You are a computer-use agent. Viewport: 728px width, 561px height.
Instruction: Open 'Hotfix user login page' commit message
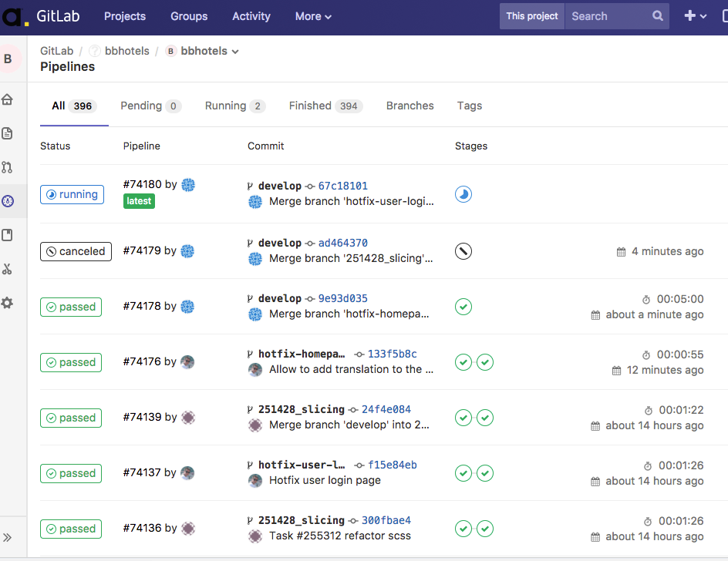point(325,480)
